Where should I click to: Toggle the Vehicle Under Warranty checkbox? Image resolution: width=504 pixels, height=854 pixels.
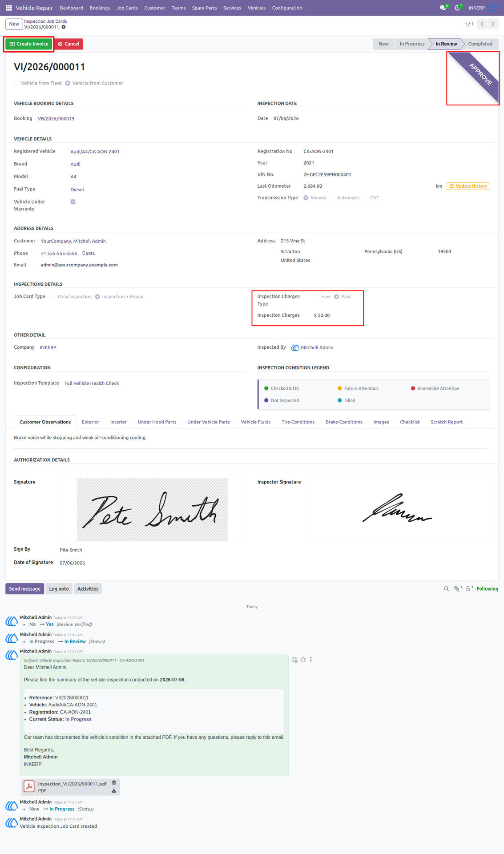coord(73,202)
